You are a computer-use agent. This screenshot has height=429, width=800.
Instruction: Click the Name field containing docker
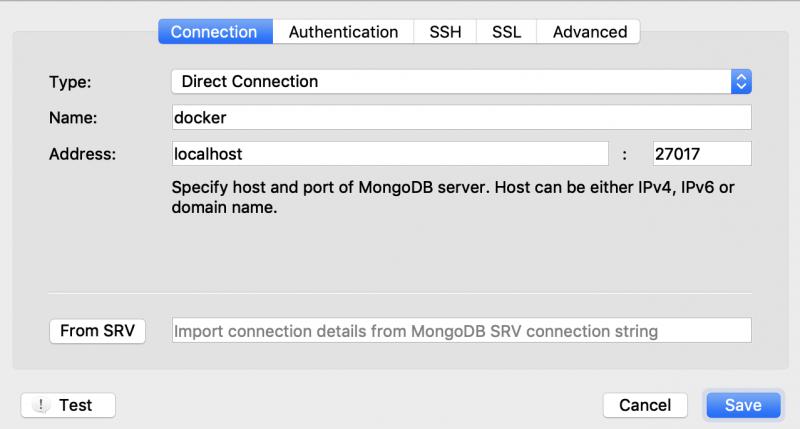click(461, 117)
